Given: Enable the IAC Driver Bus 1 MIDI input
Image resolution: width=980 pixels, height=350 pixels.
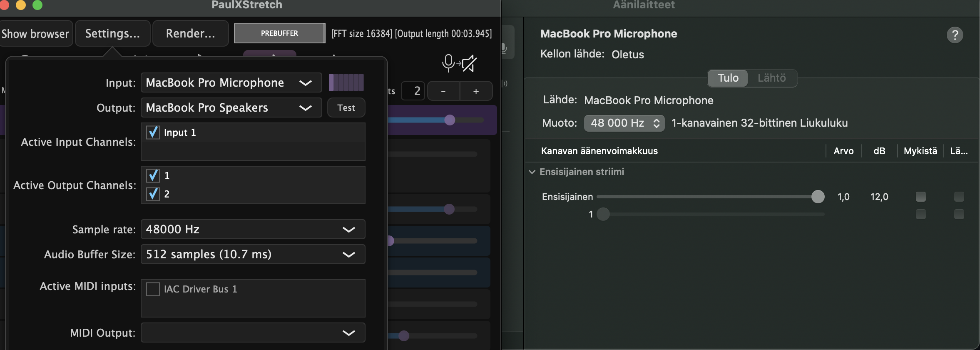Looking at the screenshot, I should point(153,289).
